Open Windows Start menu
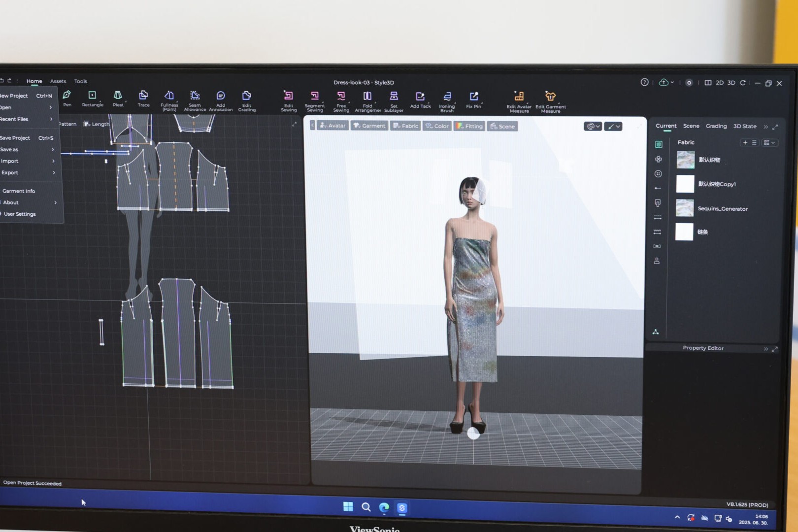This screenshot has height=532, width=798. click(348, 506)
